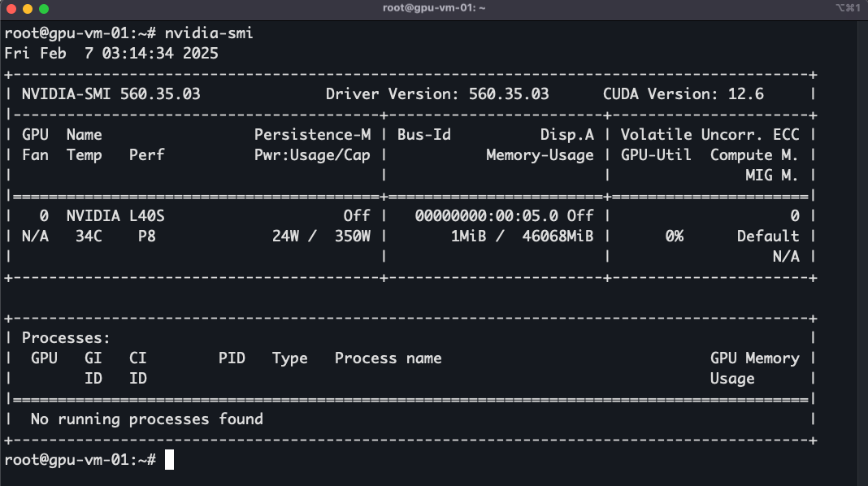The height and width of the screenshot is (486, 868).
Task: Maximize the terminal with green button
Action: [44, 9]
